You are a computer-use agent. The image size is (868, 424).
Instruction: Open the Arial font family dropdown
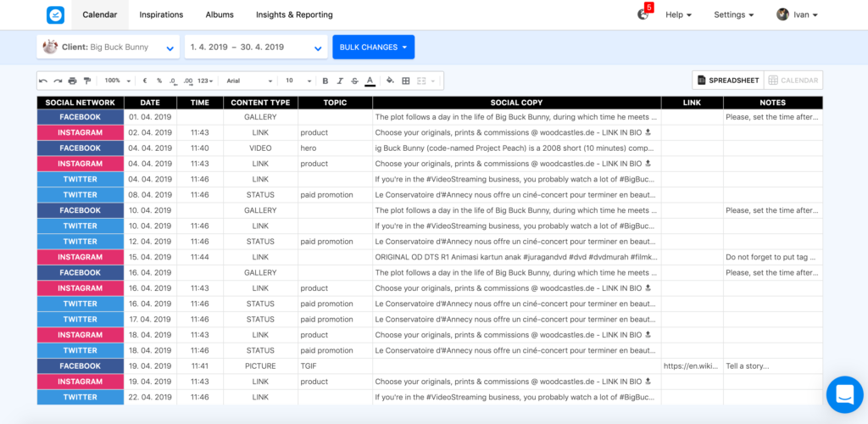coord(249,81)
